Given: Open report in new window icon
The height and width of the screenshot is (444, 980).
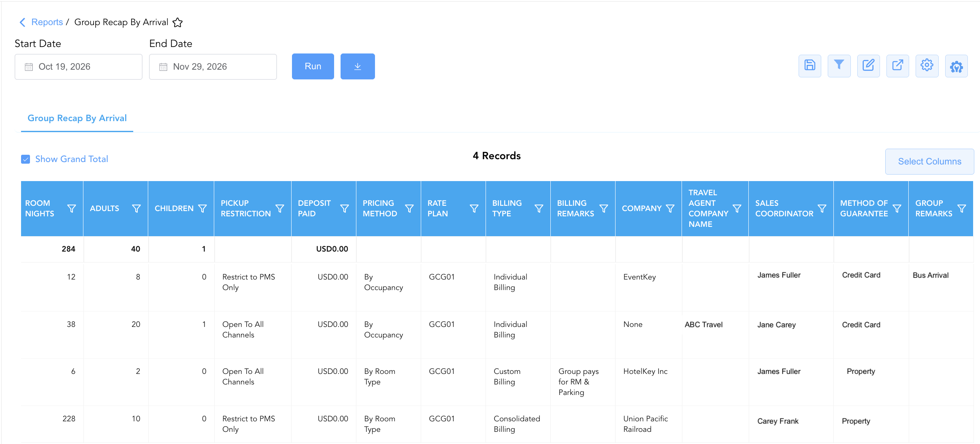Looking at the screenshot, I should point(898,66).
